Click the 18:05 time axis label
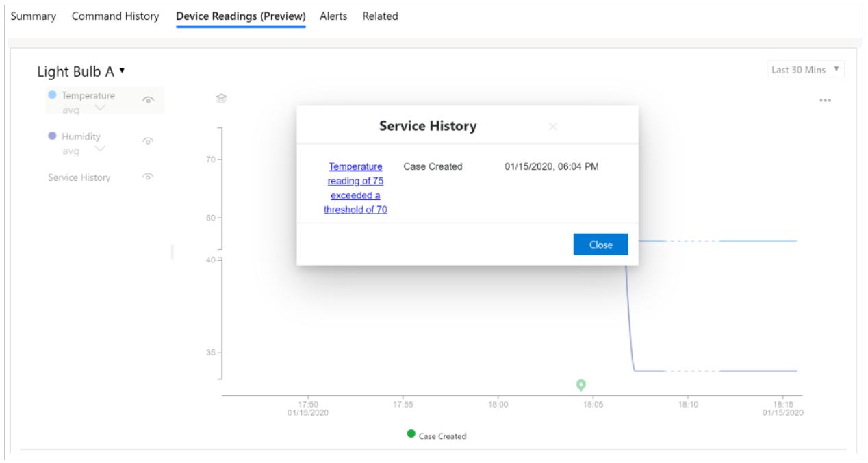This screenshot has width=868, height=463. point(593,404)
